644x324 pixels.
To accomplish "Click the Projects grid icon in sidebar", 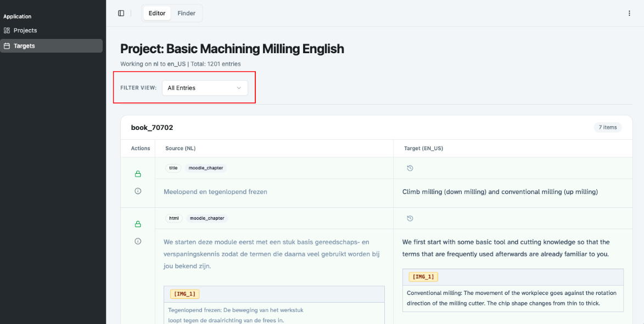I will click(x=7, y=30).
